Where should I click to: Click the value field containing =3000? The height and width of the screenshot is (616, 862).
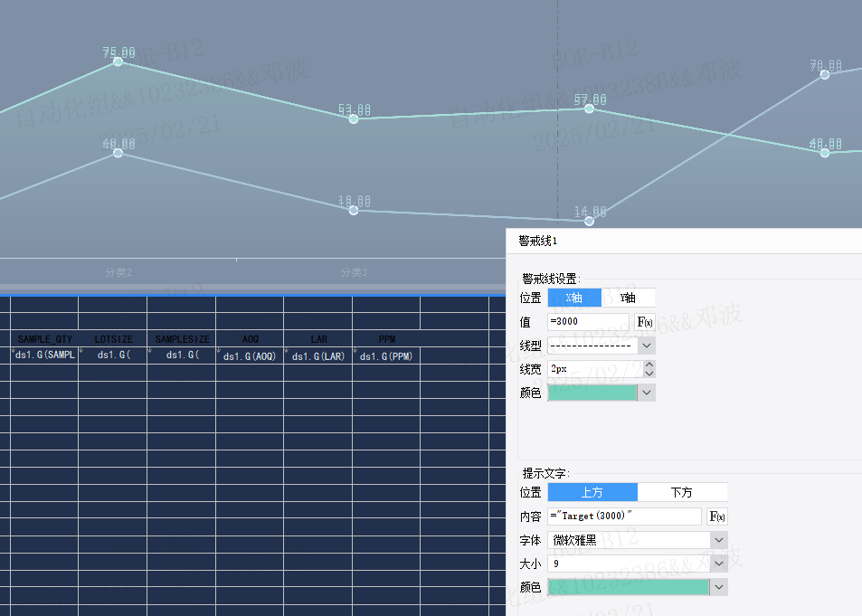[x=588, y=322]
